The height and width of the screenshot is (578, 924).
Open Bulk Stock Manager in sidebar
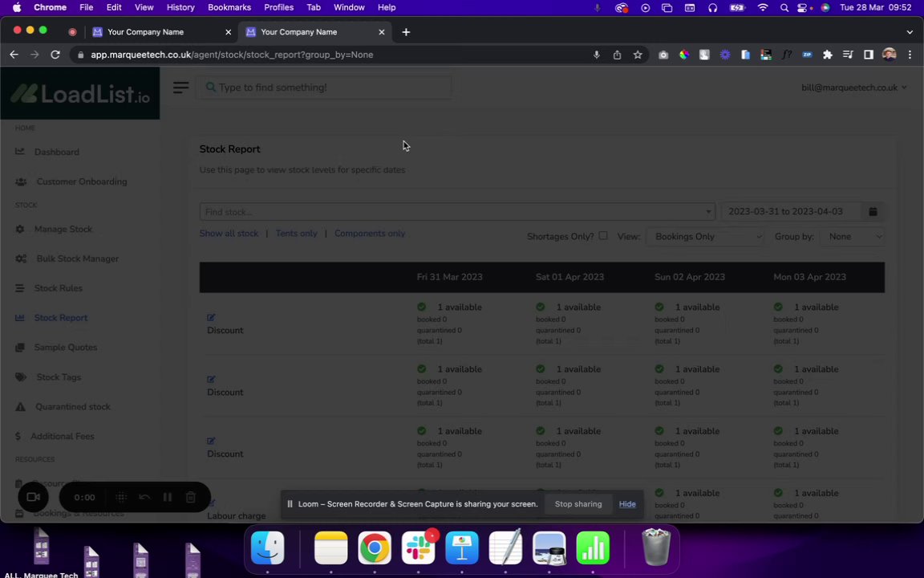[77, 258]
